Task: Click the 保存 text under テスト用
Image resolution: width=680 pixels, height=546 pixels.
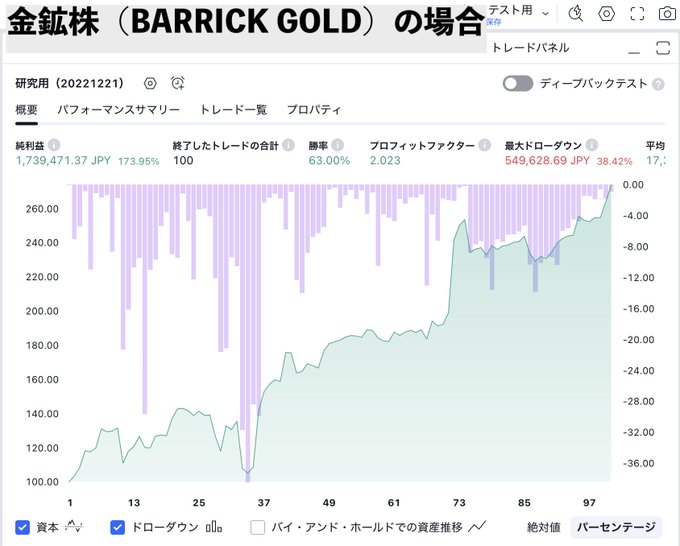Action: pos(494,22)
